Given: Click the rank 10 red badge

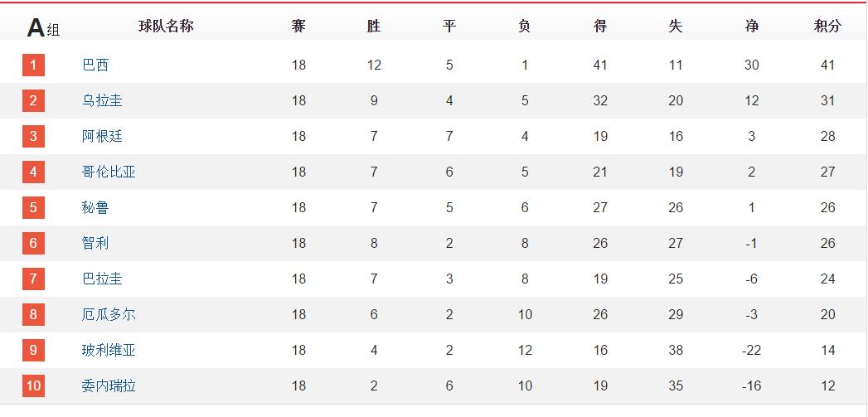Looking at the screenshot, I should (x=33, y=385).
